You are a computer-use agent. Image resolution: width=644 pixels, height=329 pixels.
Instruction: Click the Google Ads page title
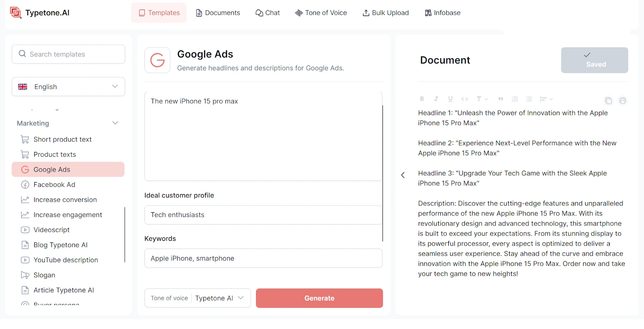(205, 54)
